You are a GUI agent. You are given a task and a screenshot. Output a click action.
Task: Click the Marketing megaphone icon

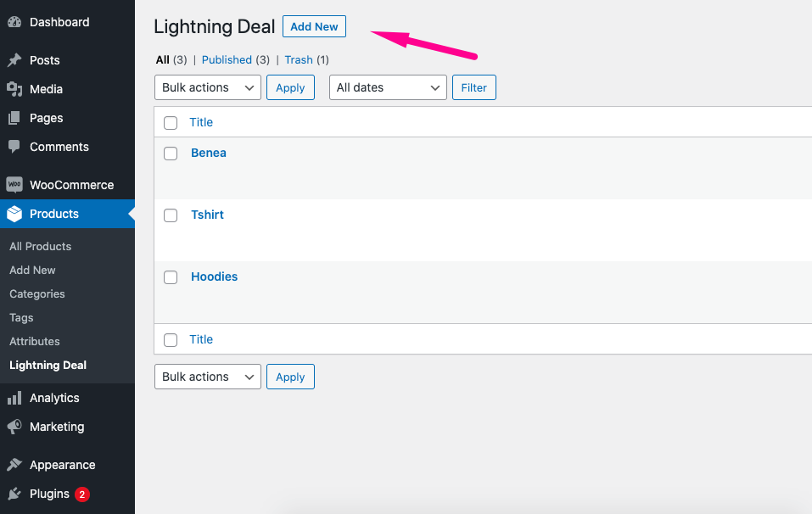point(14,427)
